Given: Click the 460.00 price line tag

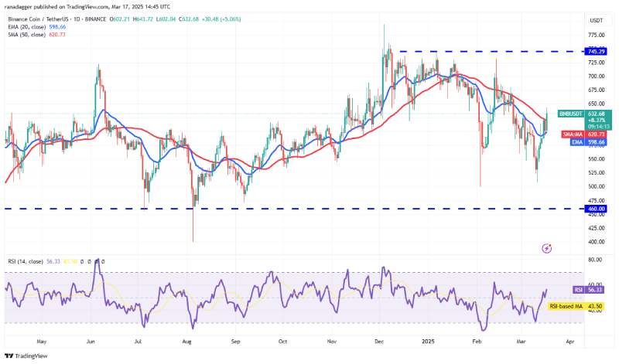Looking at the screenshot, I should point(596,209).
